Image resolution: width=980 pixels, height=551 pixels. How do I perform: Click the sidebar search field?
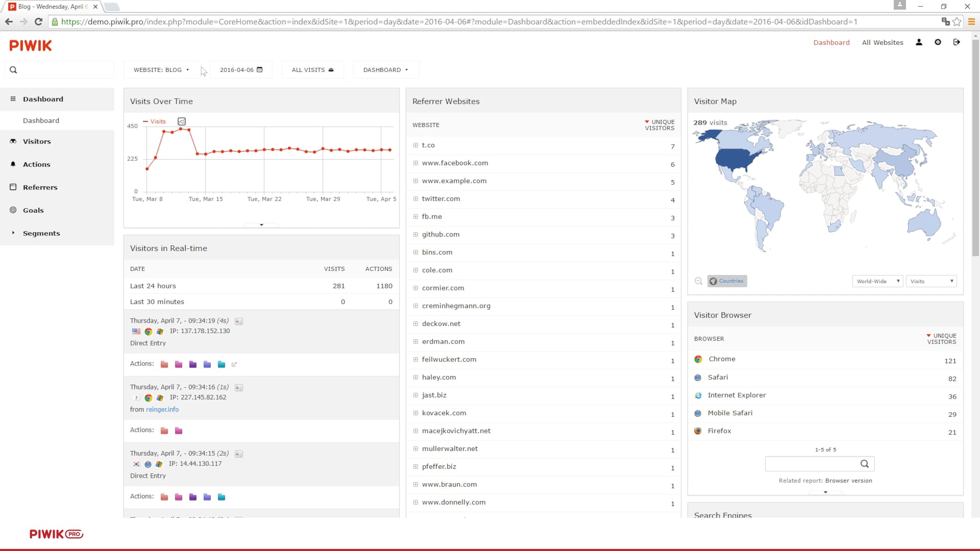point(59,70)
